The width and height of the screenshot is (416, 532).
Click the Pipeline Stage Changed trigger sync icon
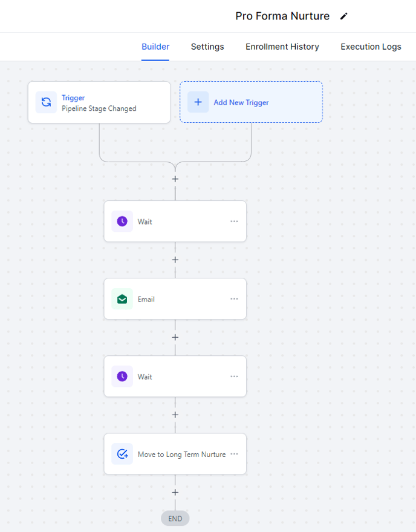click(46, 102)
